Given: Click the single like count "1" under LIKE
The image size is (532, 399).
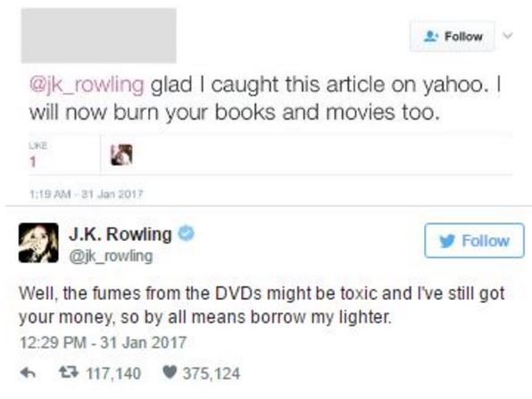Looking at the screenshot, I should 32,162.
